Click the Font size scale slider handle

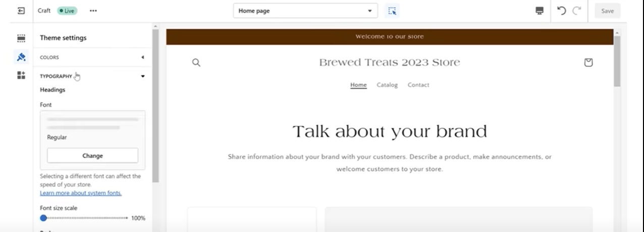43,218
